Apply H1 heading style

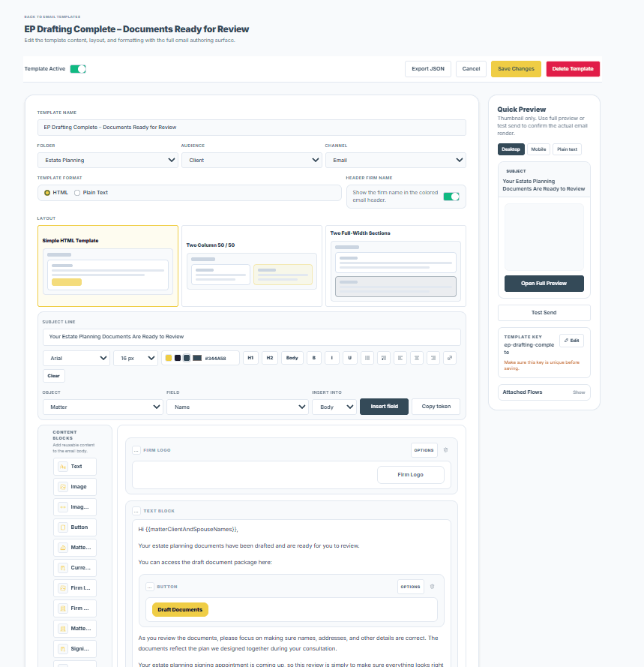click(x=251, y=358)
